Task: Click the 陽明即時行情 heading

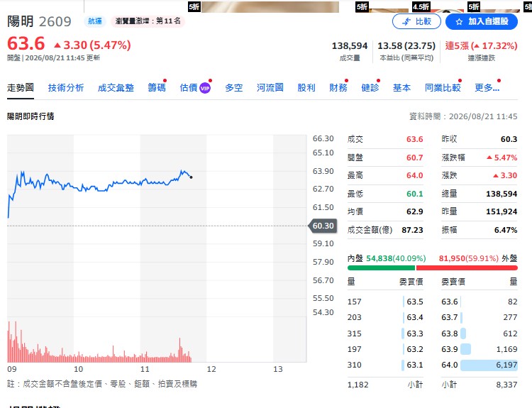Action: [x=31, y=116]
